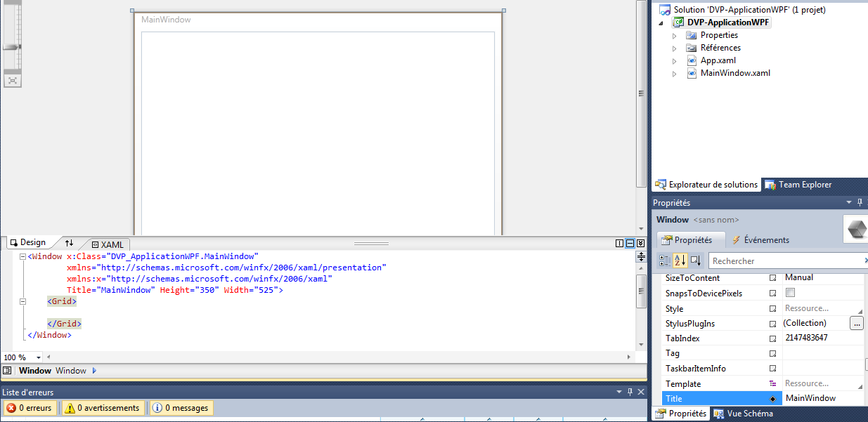Open the document outline icon beside the Window breadcrumb
Viewport: 868px width, 422px height.
coord(7,371)
